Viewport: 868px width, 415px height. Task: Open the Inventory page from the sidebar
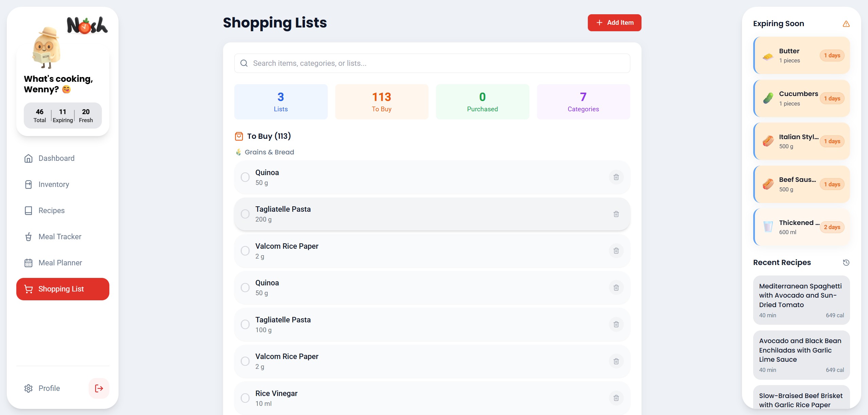pos(54,184)
